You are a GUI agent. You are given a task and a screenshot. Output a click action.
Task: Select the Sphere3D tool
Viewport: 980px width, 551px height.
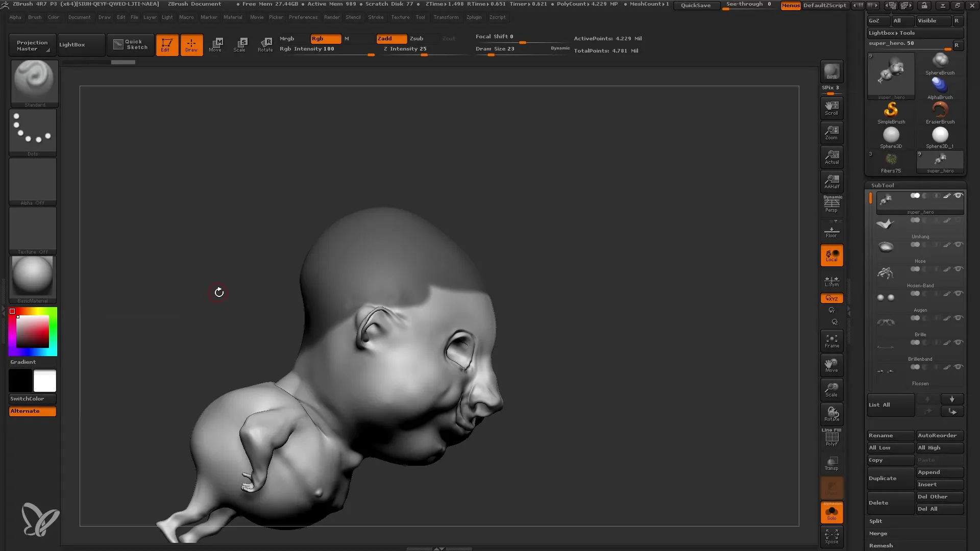click(891, 137)
